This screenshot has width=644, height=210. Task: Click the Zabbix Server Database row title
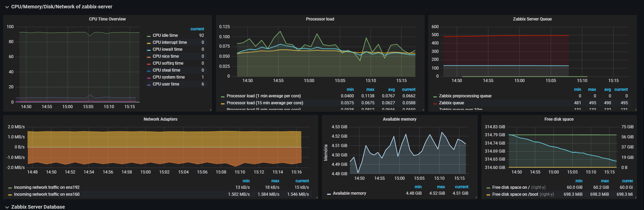38,207
